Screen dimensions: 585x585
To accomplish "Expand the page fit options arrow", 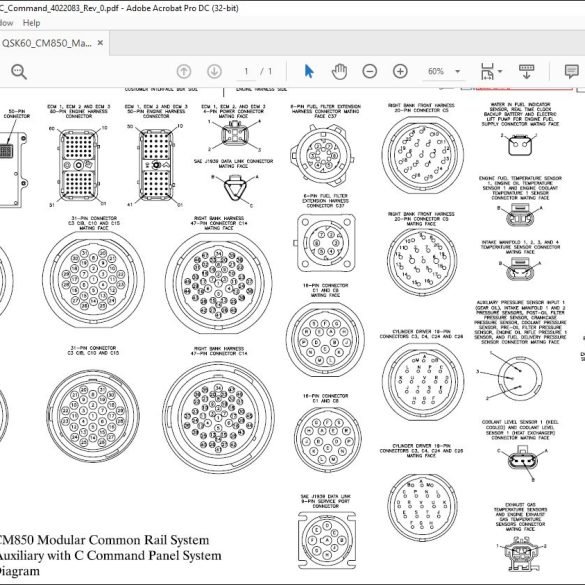I will pyautogui.click(x=500, y=71).
